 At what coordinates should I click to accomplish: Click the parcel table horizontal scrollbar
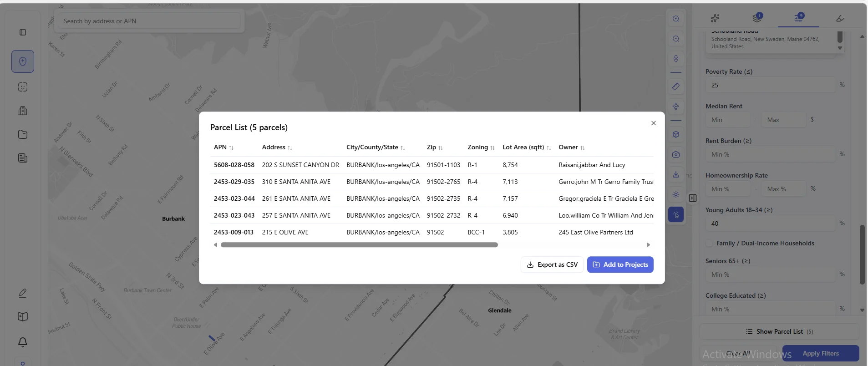coord(359,245)
